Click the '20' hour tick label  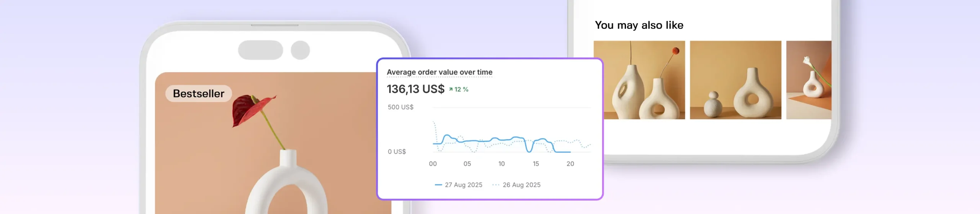coord(570,164)
